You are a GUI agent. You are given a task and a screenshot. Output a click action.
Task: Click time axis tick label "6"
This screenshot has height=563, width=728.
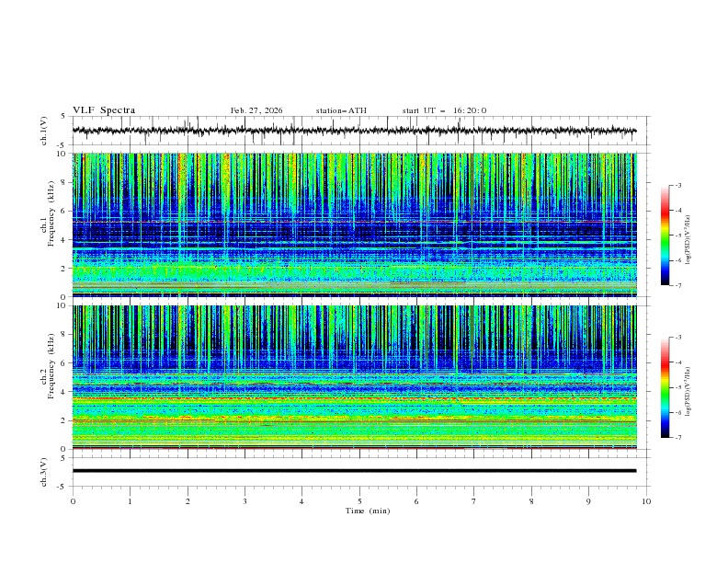coord(416,501)
